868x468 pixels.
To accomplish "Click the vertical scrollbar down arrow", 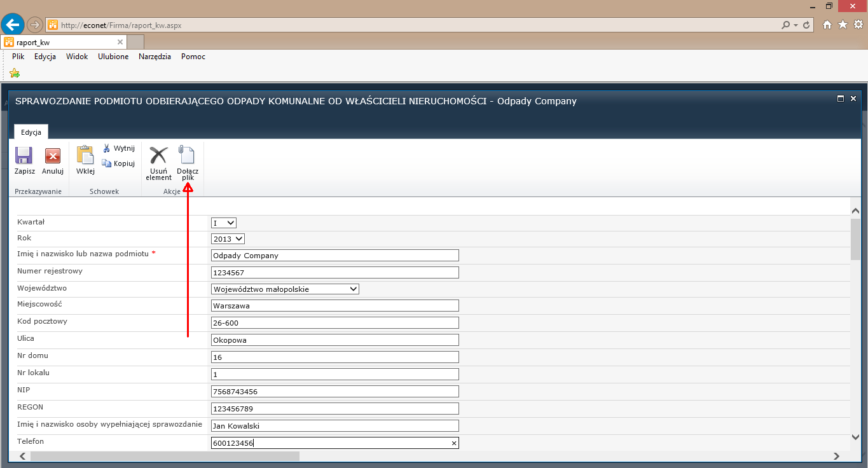I will 855,437.
